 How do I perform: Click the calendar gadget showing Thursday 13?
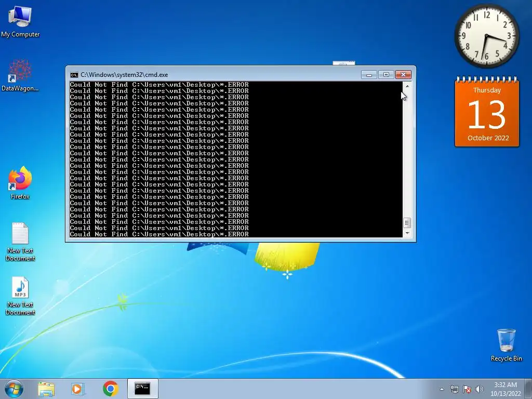coord(487,112)
